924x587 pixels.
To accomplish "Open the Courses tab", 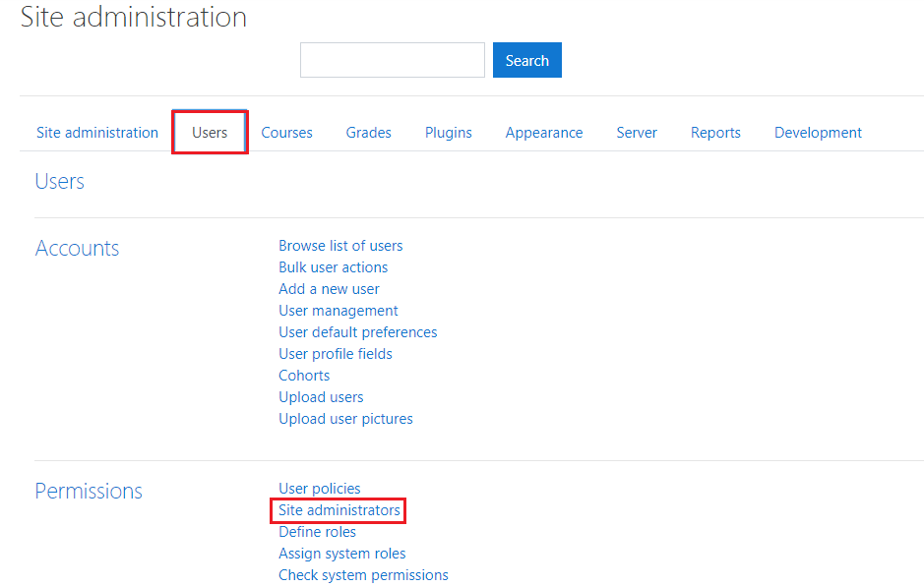I will tap(287, 133).
